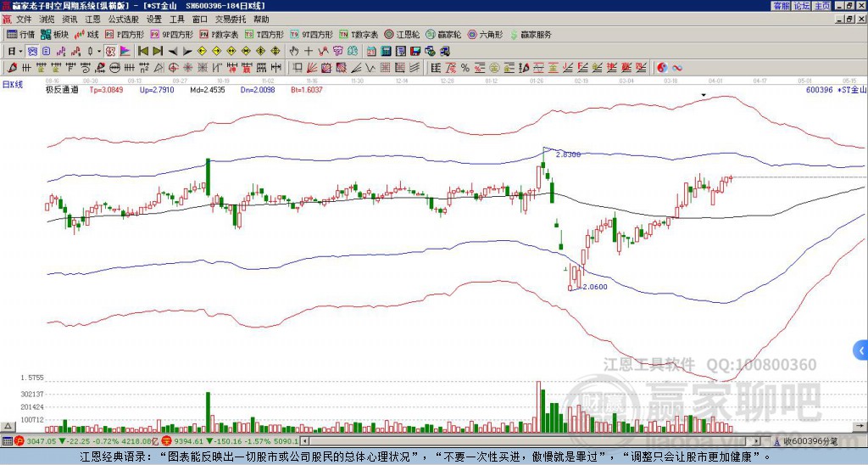Open the 江恩轮 tool
Screen dimensions: 868x465
pos(403,34)
